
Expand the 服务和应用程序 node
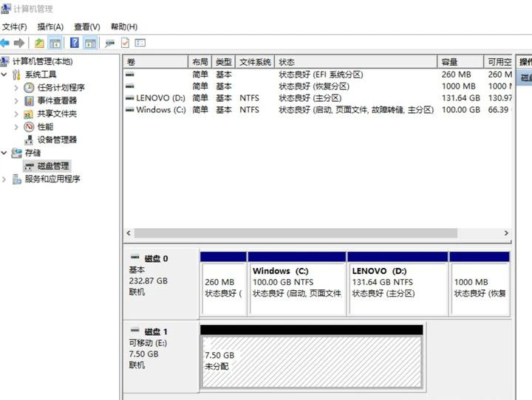tap(4, 179)
